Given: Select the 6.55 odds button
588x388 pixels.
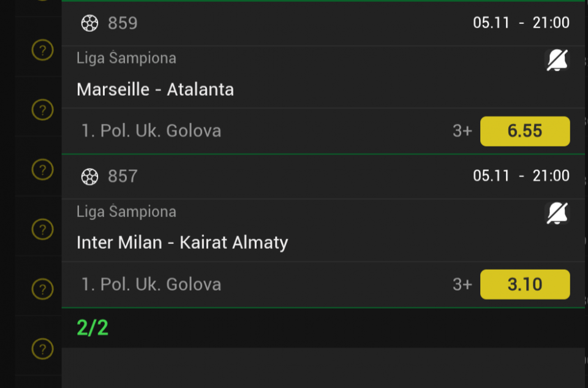Looking at the screenshot, I should point(525,131).
